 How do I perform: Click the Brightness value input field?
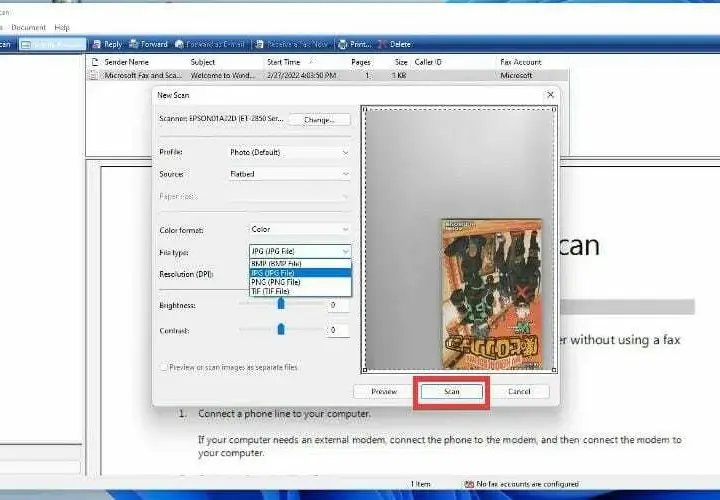[x=338, y=305]
